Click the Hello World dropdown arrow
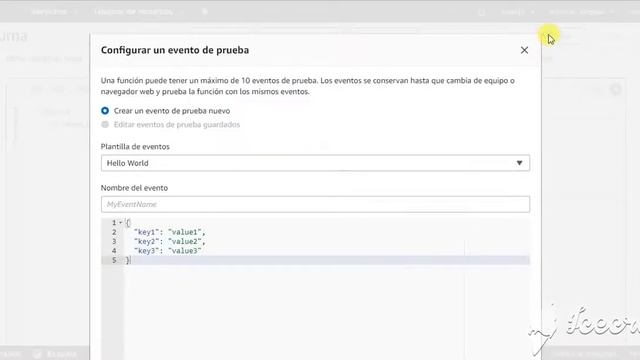640x360 pixels. pos(519,163)
